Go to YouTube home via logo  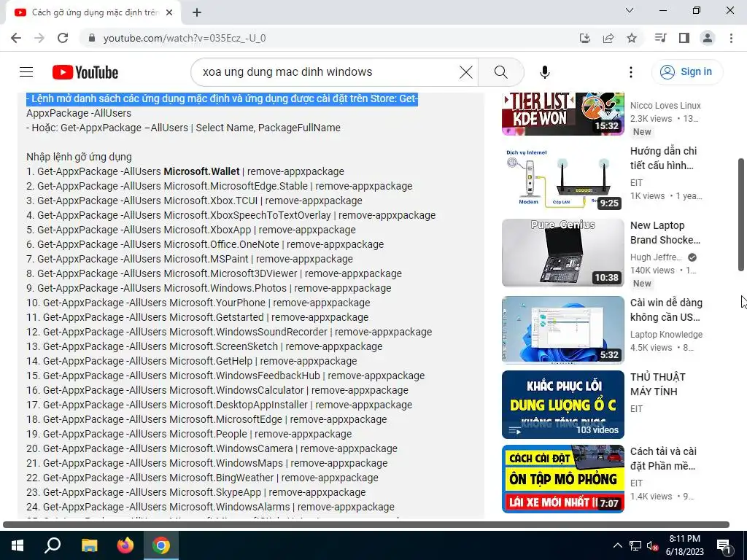tap(85, 72)
